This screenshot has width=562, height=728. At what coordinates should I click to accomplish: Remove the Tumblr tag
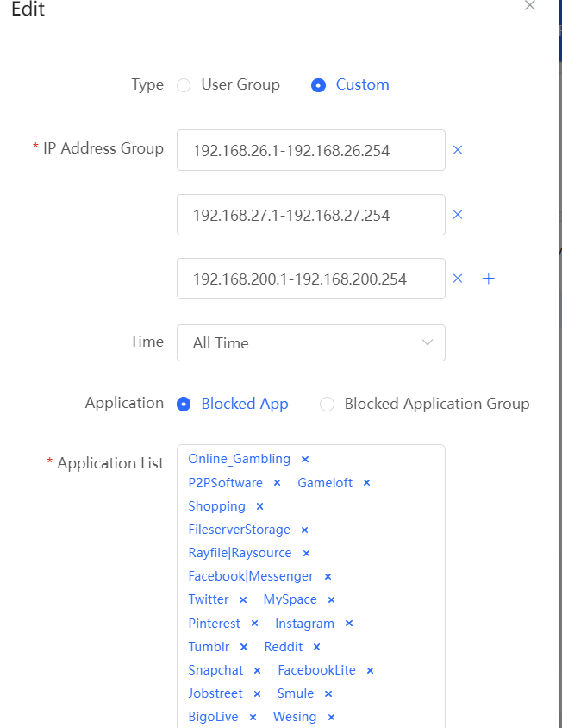pos(244,647)
